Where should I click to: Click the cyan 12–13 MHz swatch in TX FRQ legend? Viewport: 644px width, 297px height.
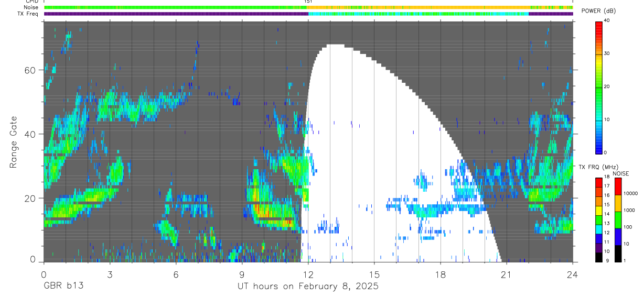tap(599, 229)
